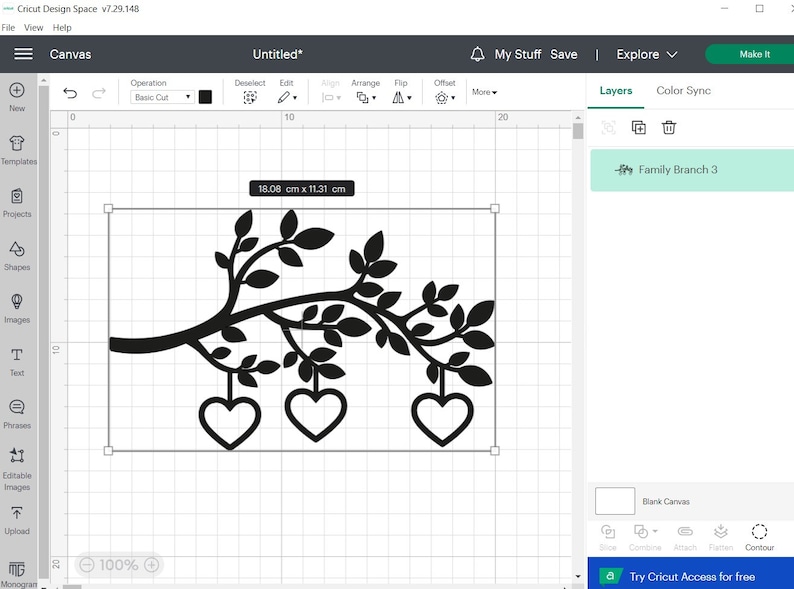Open the Templates panel in sidebar
Screen dimensions: 794x589
[17, 149]
